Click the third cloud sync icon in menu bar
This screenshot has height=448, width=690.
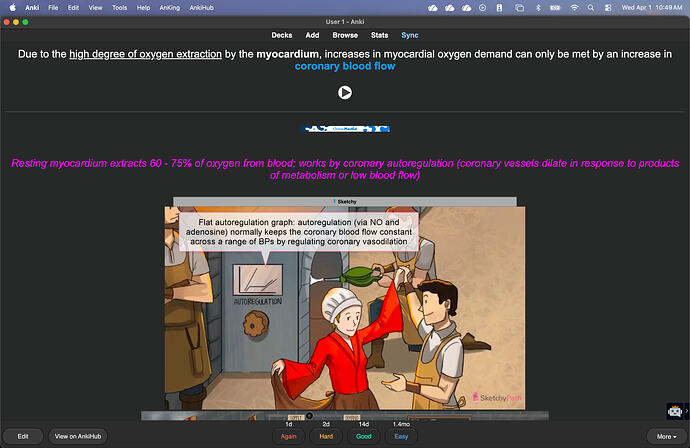(466, 7)
